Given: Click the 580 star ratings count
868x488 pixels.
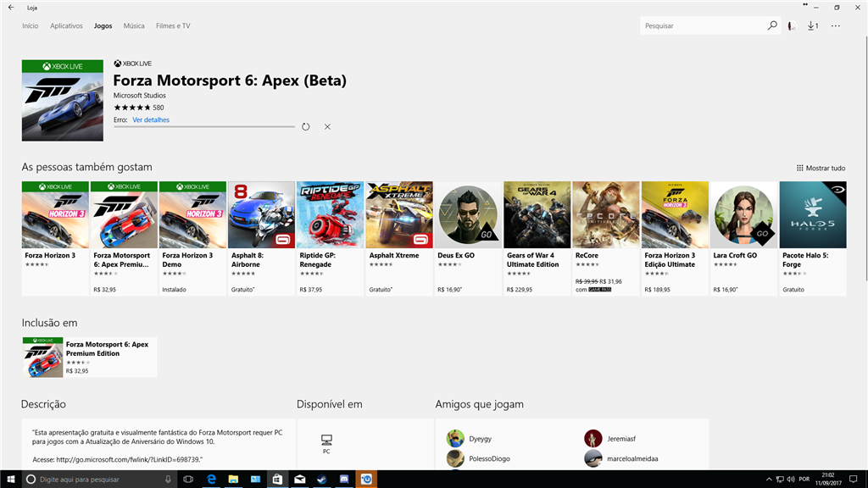Looking at the screenshot, I should click(159, 108).
